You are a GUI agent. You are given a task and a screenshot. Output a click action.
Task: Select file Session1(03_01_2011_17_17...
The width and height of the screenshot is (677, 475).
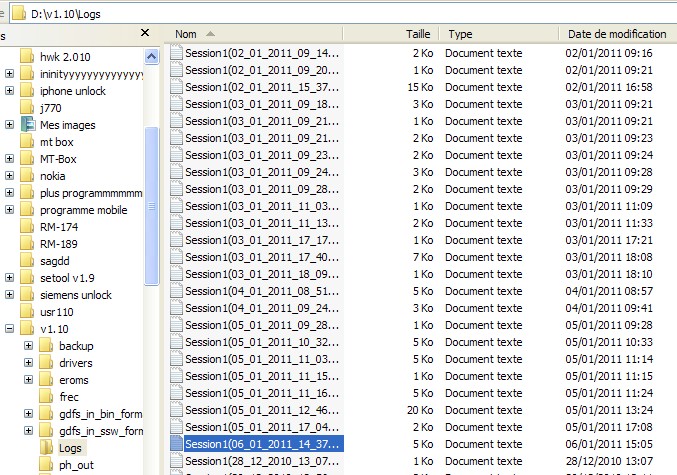262,240
